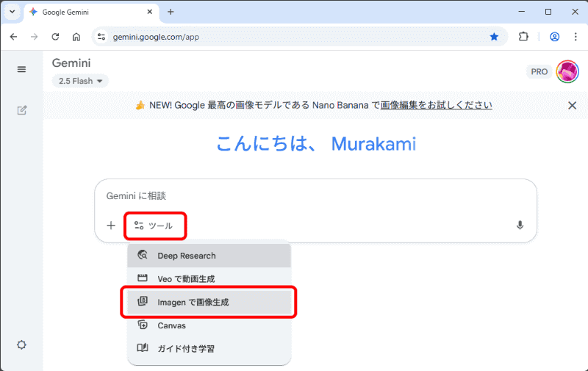The height and width of the screenshot is (371, 588).
Task: Start a new chat with the edit icon
Action: click(x=22, y=110)
